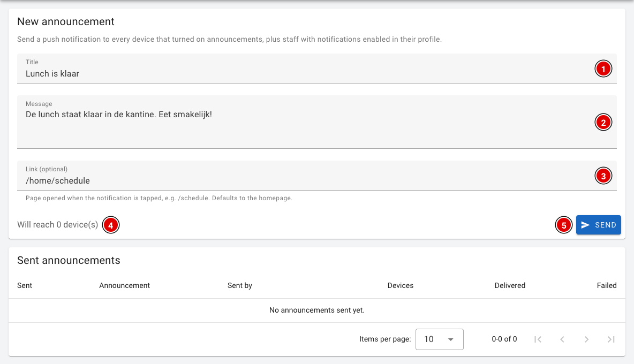Image resolution: width=634 pixels, height=364 pixels.
Task: Go to next page of announcements
Action: click(x=586, y=339)
